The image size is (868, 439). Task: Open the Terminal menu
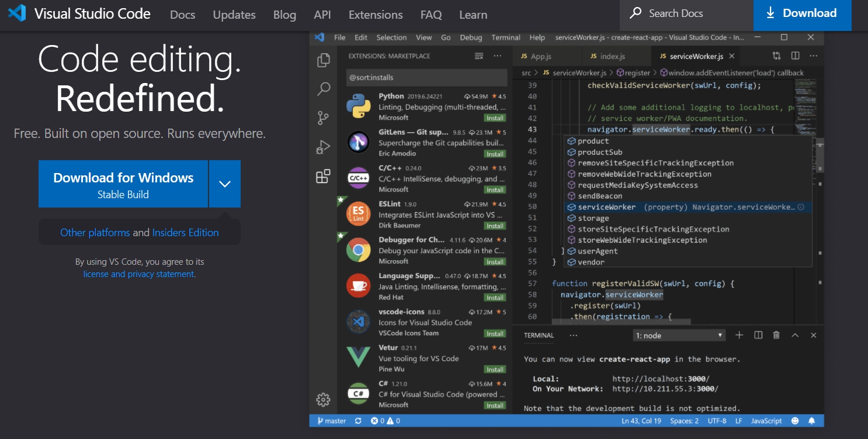tap(506, 37)
